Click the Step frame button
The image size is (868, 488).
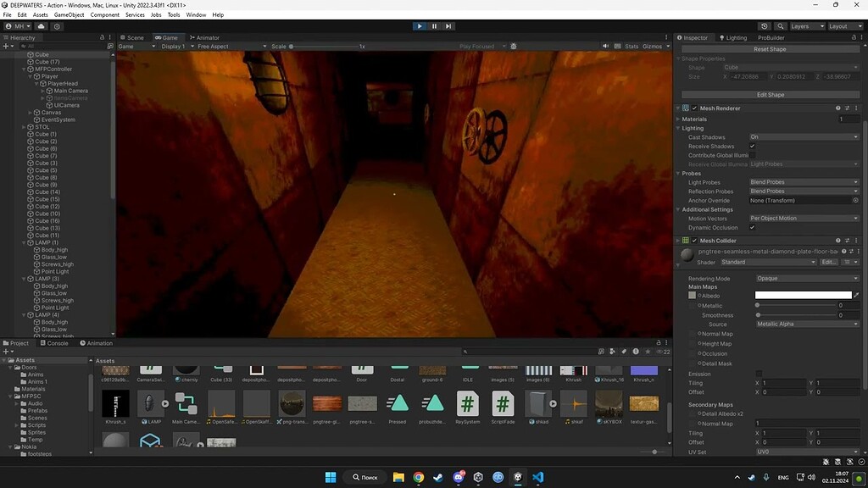click(x=447, y=26)
